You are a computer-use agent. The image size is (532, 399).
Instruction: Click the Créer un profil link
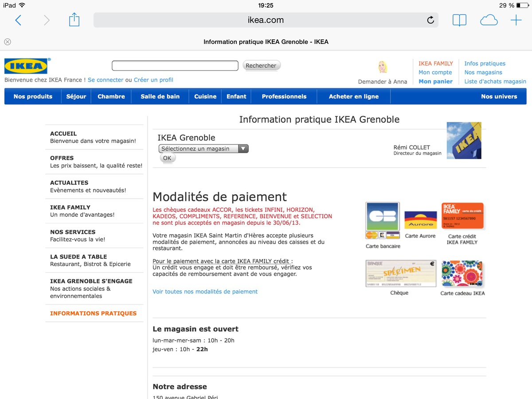point(153,80)
